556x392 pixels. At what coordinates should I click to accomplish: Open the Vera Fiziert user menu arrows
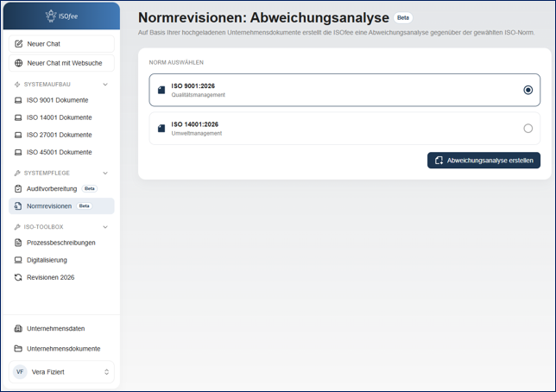(106, 372)
